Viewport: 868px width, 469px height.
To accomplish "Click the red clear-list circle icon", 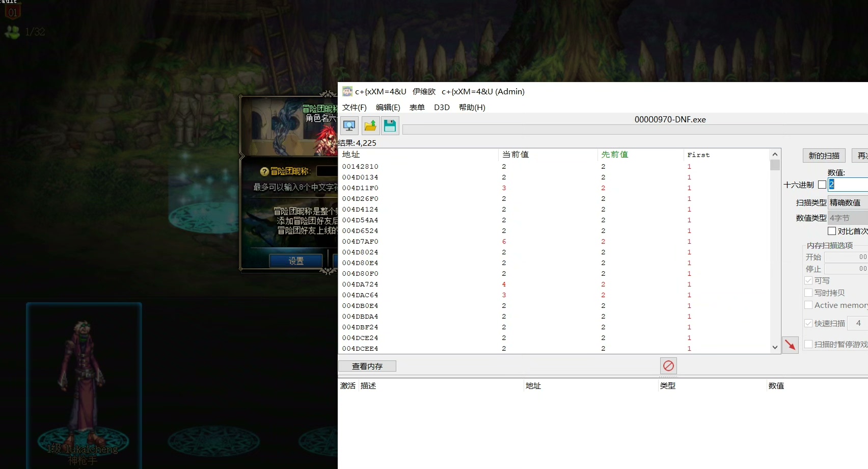I will 668,366.
